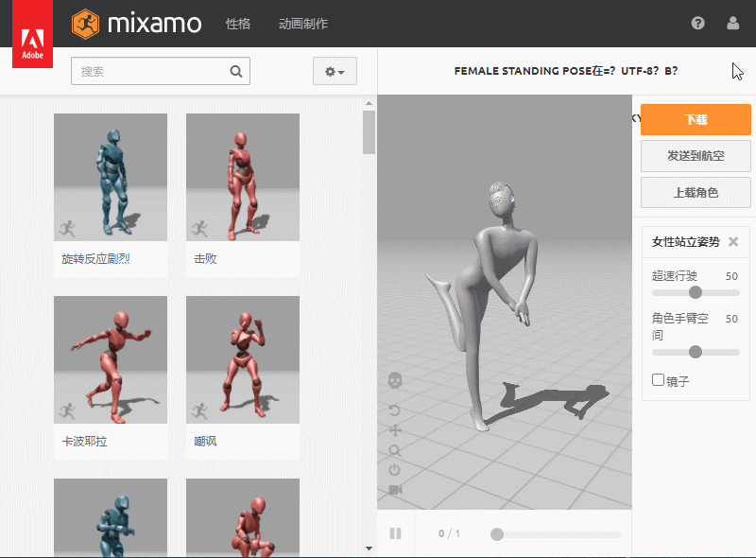Click the 发送到航空 button
Viewport: 756px width, 558px height.
click(696, 156)
